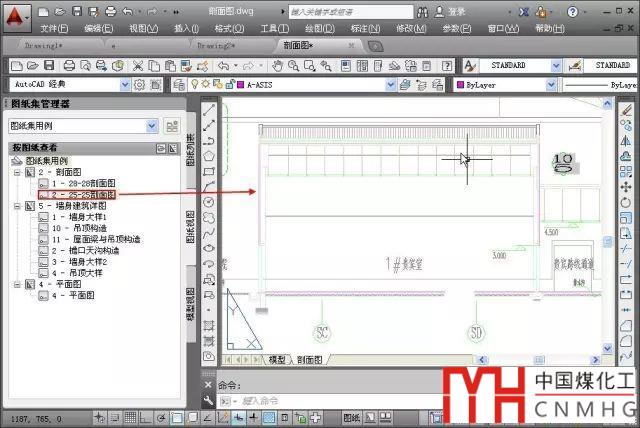Click the sheet set options icon beside dropdown
Image resolution: width=640 pixels, height=428 pixels.
(171, 126)
